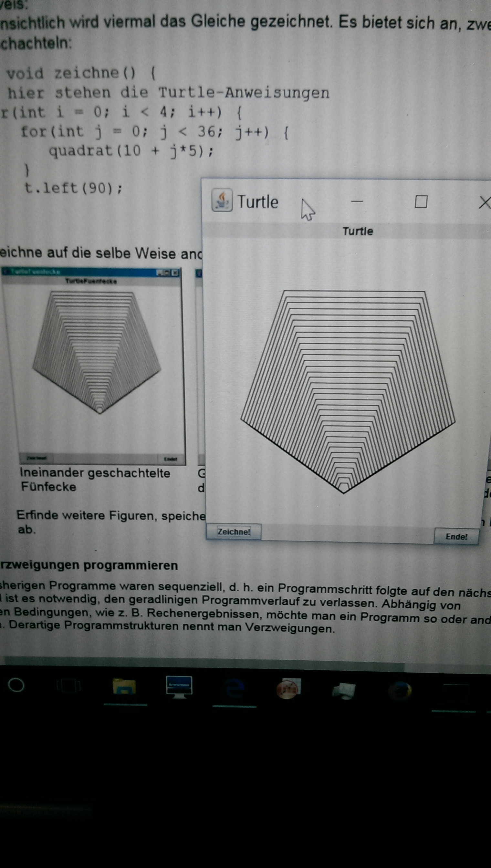The width and height of the screenshot is (491, 868).
Task: Minimize the Turtle window
Action: point(357,201)
